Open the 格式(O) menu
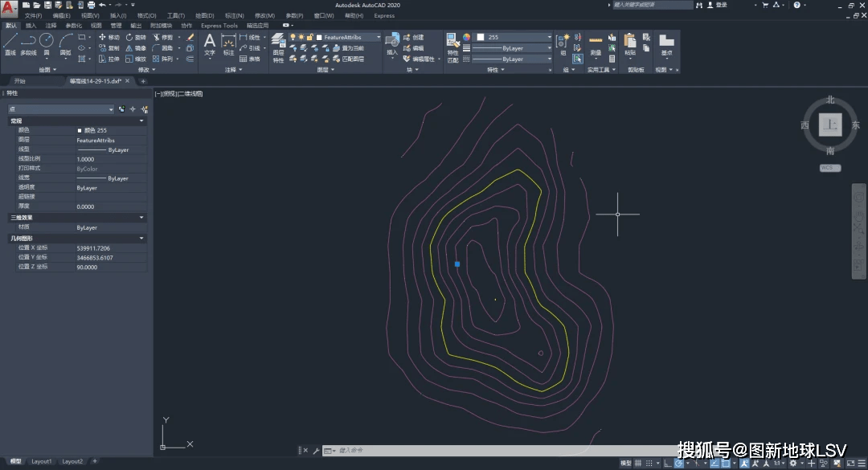This screenshot has height=470, width=868. click(147, 15)
